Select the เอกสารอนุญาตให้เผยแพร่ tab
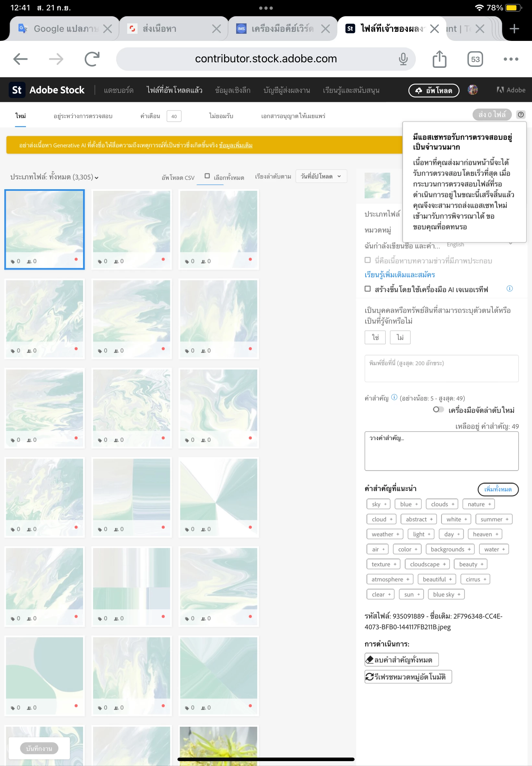Screen dimensions: 532x766 (x=293, y=116)
